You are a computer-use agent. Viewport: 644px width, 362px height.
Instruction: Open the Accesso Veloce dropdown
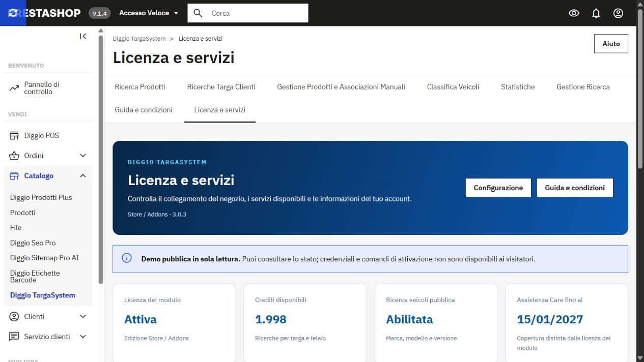149,13
